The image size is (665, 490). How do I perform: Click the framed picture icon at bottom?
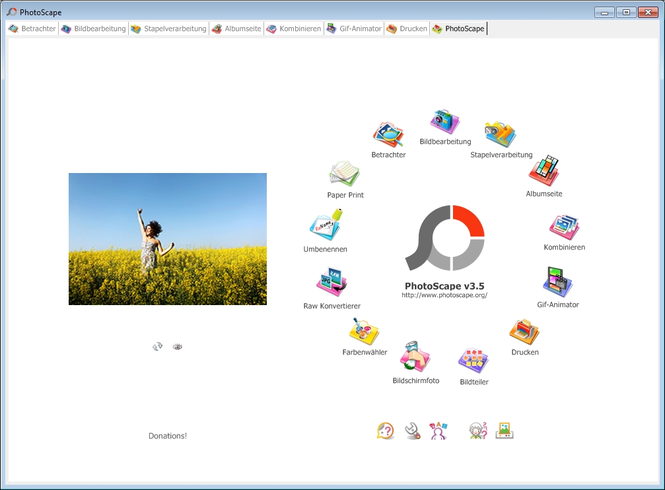point(504,431)
